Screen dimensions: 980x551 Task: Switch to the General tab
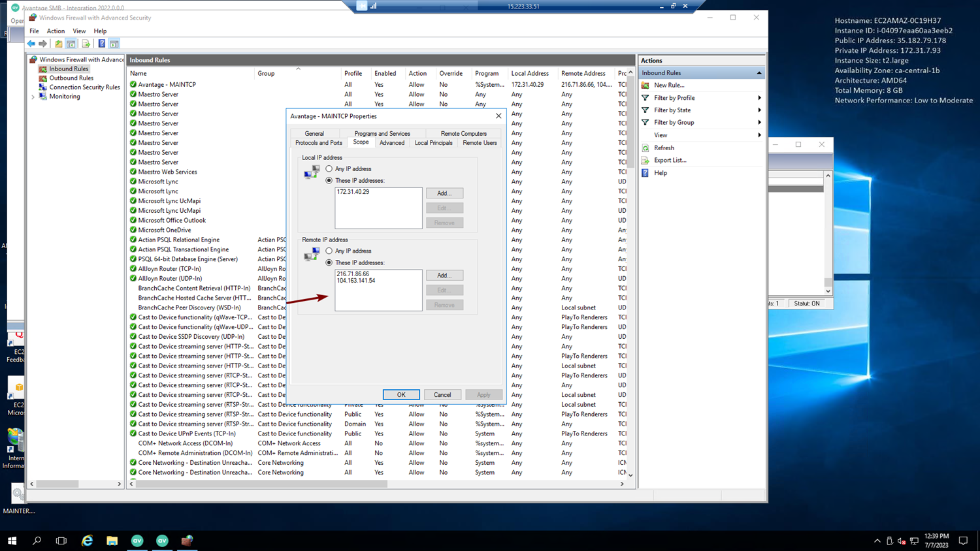click(314, 133)
